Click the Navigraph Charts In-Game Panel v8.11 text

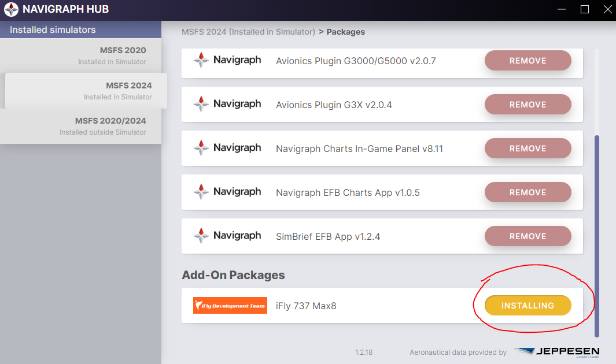tap(359, 148)
